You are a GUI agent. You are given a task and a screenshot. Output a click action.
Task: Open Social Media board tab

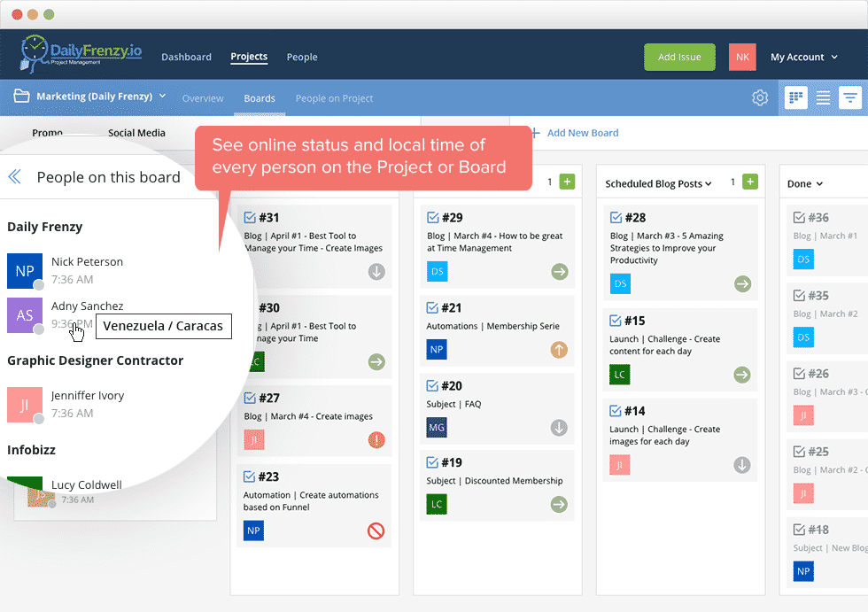[x=136, y=133]
